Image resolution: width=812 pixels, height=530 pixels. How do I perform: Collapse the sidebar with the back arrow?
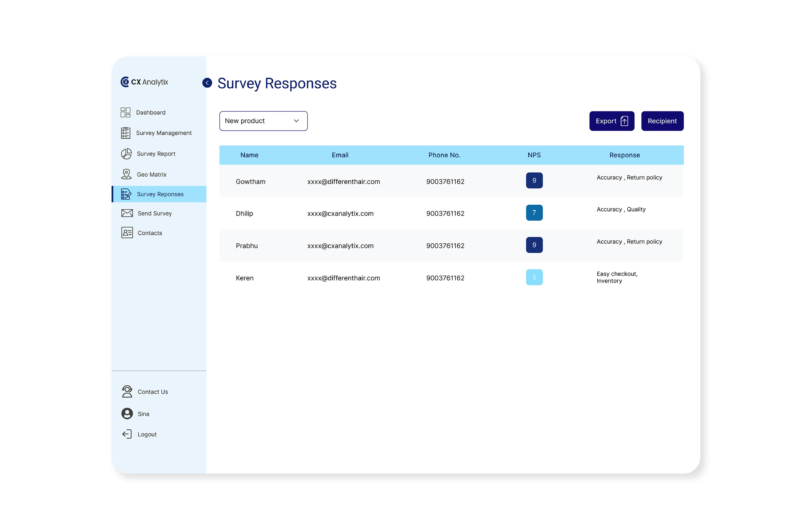[x=207, y=83]
